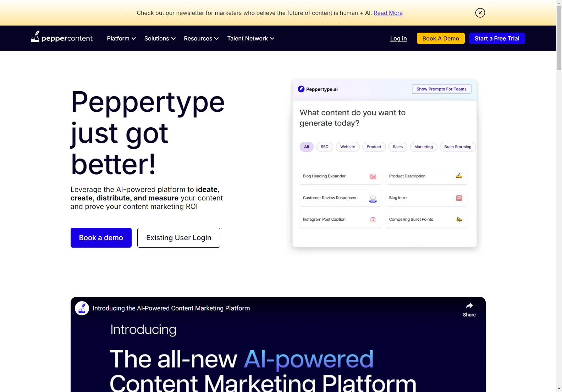Select the All category tab

point(307,147)
